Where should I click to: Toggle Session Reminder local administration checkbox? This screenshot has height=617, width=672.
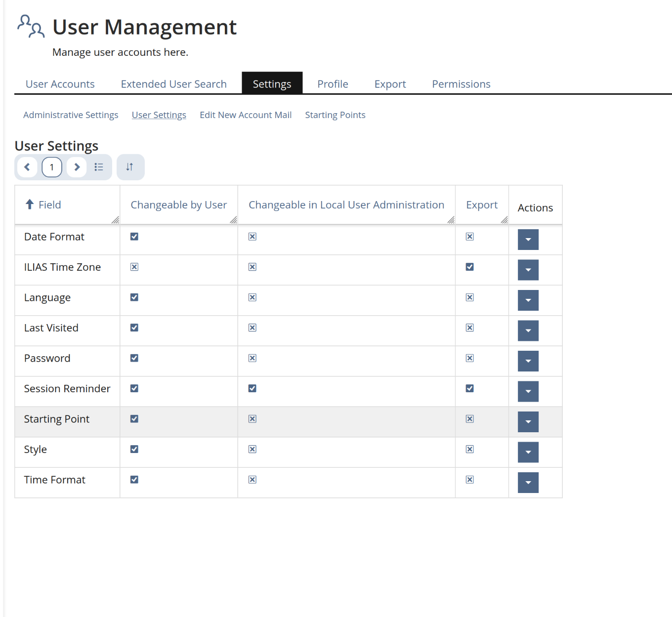[252, 388]
